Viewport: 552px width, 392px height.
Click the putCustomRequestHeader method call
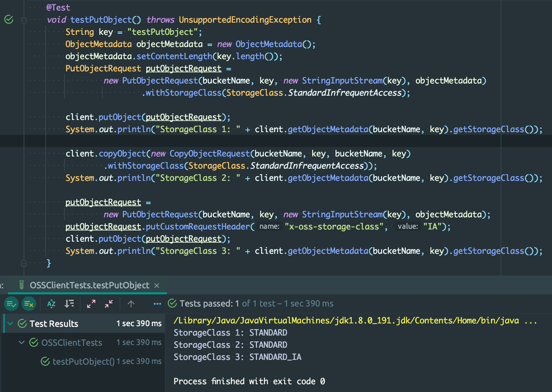[198, 226]
